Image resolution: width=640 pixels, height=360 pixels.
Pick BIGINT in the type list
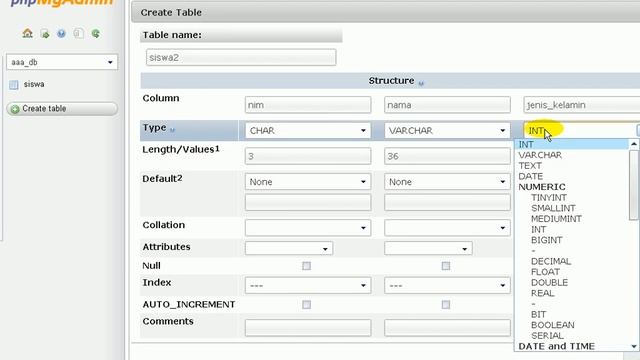point(547,240)
